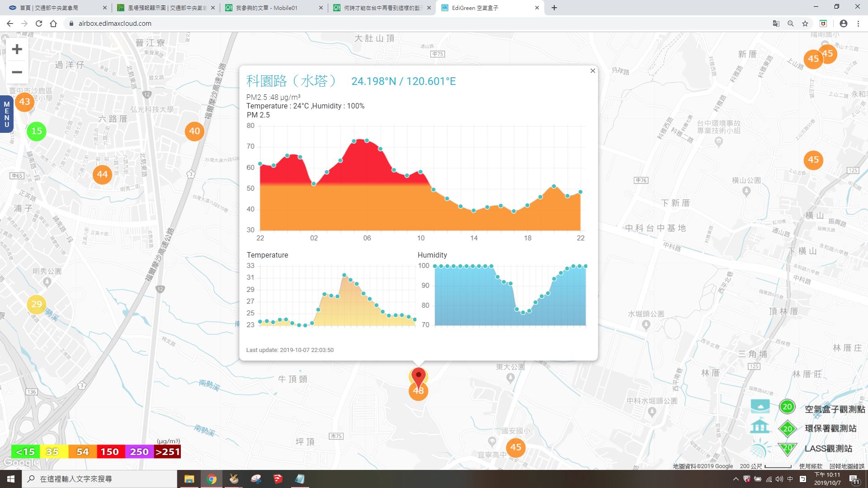Click the red location pin on map
Viewport: 868px width, 488px height.
[419, 377]
